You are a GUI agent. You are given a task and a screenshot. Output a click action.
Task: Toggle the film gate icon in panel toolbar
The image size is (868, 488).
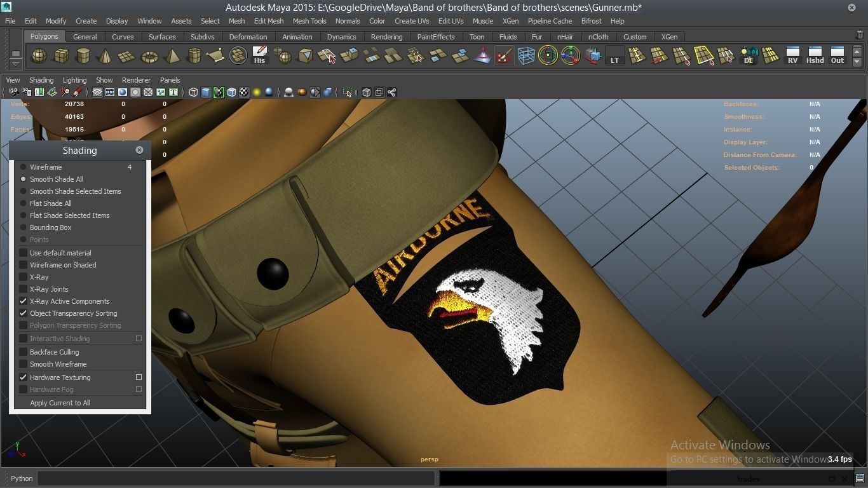click(110, 93)
